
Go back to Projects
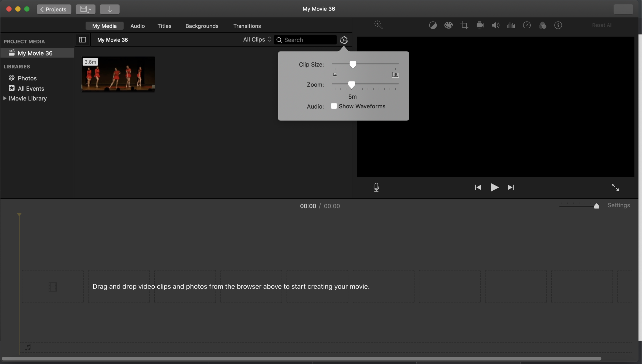[x=54, y=9]
